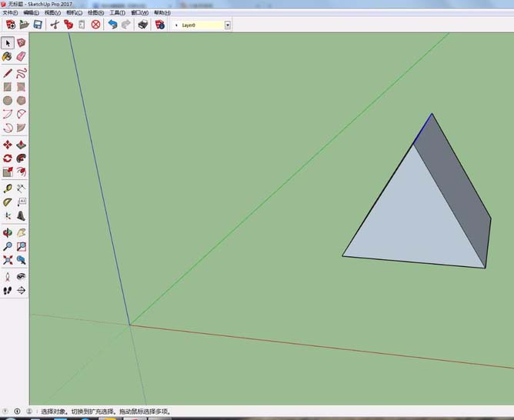Select the Eraser tool

[21, 56]
